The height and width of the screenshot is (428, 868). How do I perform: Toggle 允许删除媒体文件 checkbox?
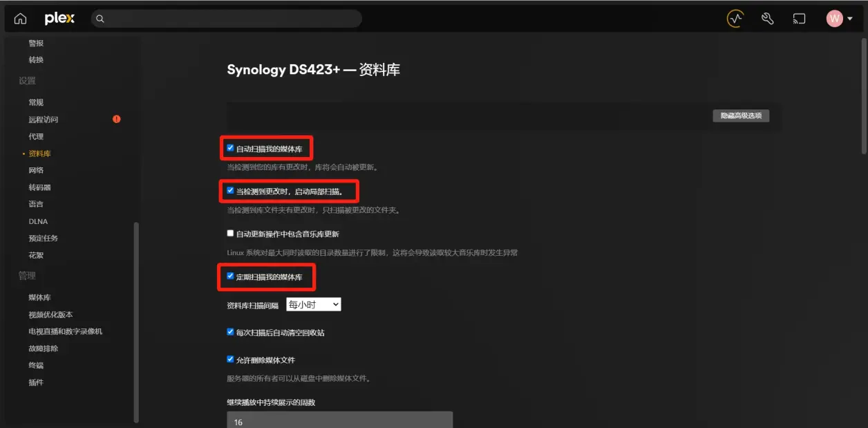(x=231, y=360)
